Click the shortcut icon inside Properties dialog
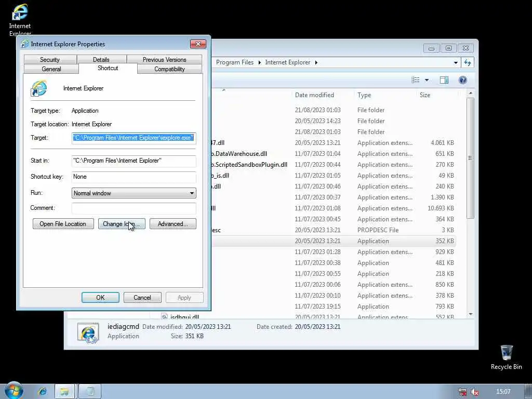 (38, 88)
